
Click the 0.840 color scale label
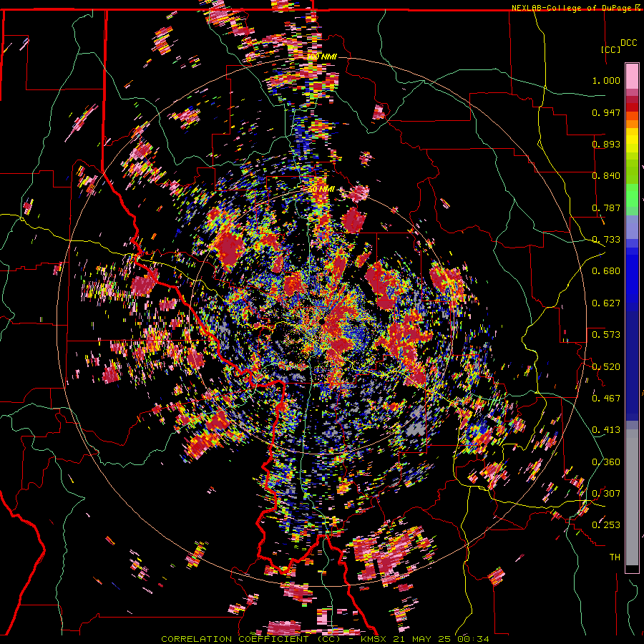pos(606,176)
